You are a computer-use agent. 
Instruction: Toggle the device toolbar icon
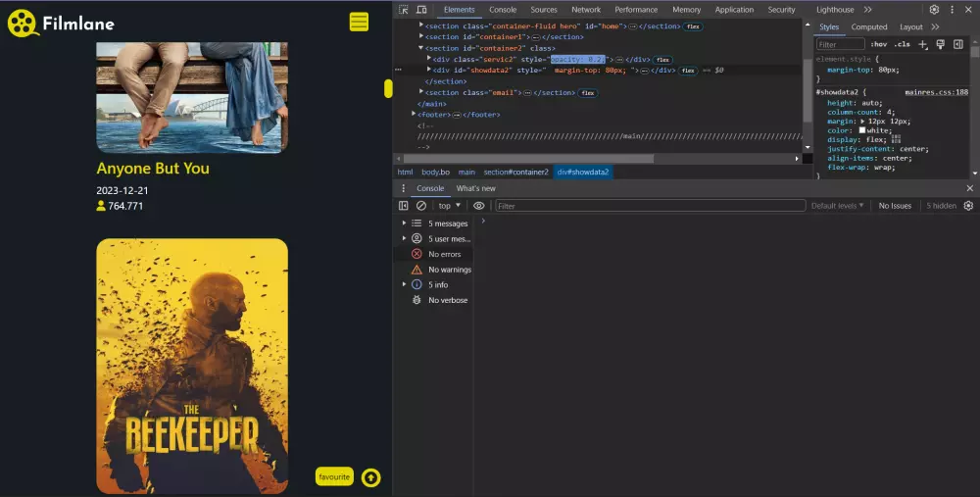pyautogui.click(x=421, y=10)
